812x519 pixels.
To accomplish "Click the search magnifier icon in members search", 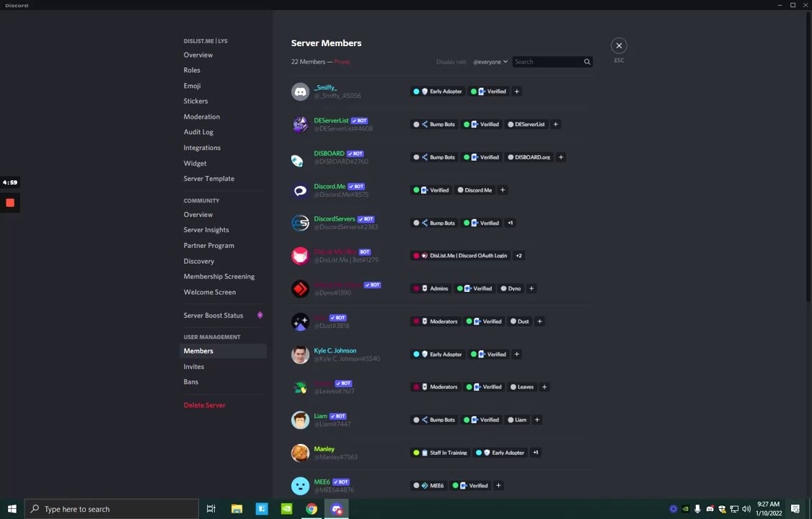I will click(587, 61).
